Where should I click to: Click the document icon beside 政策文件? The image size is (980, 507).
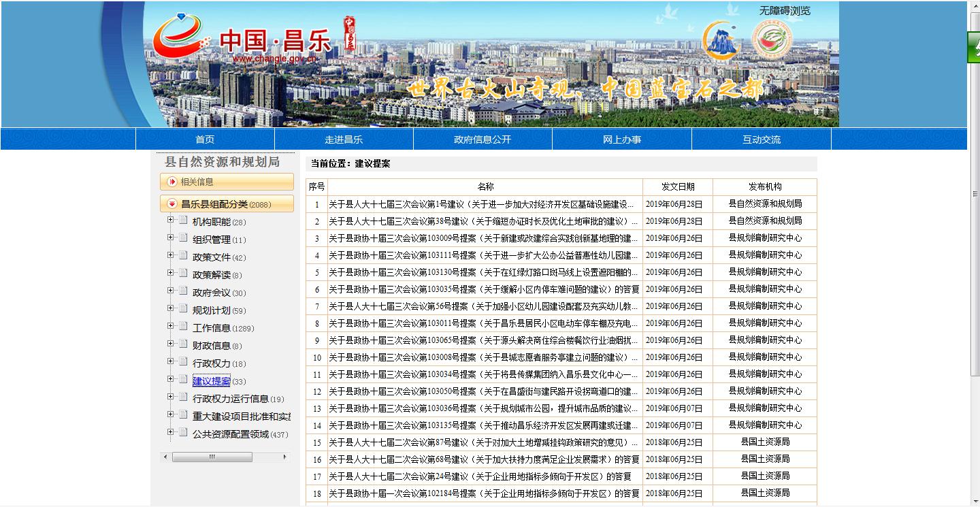[183, 256]
